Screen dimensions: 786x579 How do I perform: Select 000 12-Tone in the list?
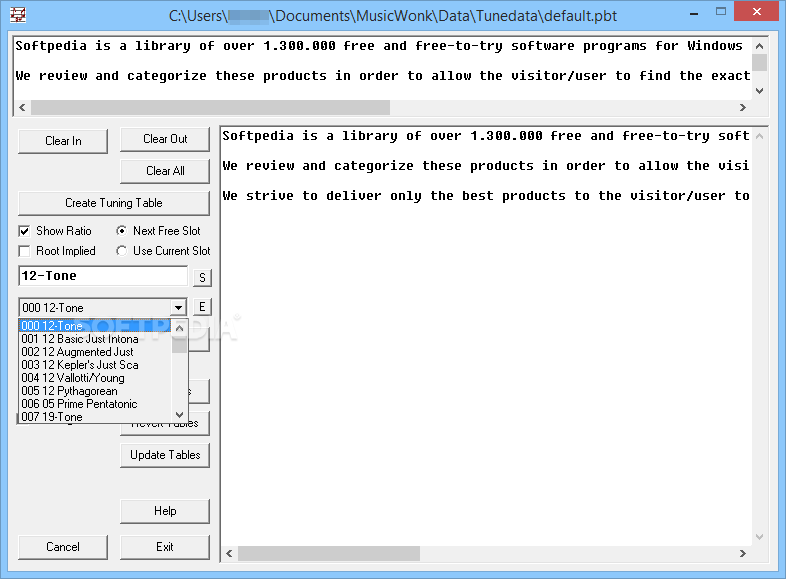click(x=95, y=326)
